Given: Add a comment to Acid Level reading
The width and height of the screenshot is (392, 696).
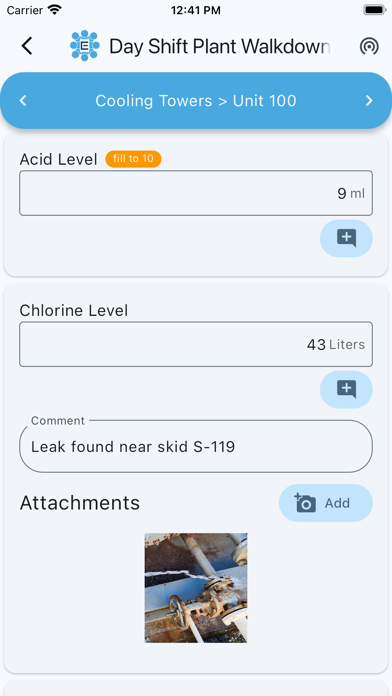Looking at the screenshot, I should click(346, 238).
